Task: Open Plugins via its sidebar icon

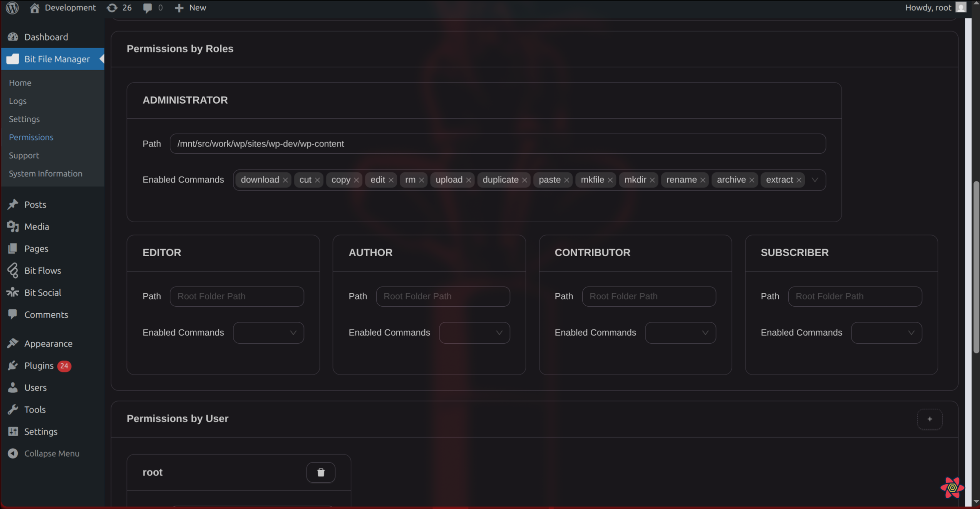Action: coord(13,365)
